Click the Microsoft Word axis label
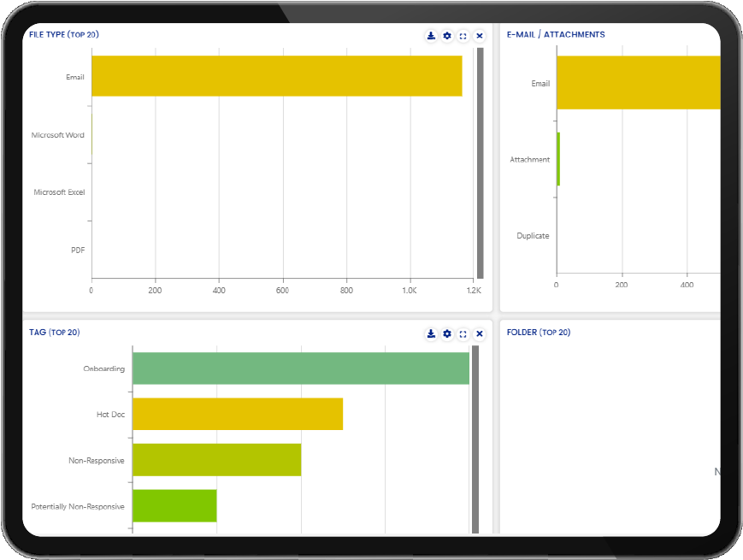 click(58, 135)
